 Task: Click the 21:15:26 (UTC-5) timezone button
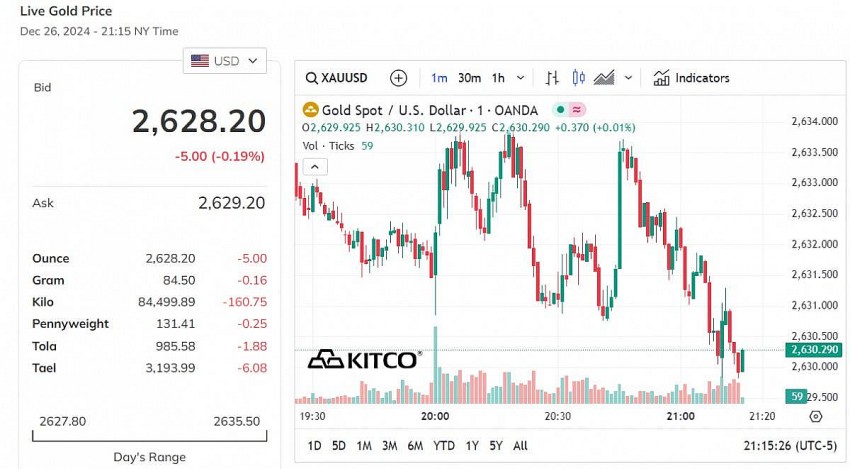pos(787,445)
